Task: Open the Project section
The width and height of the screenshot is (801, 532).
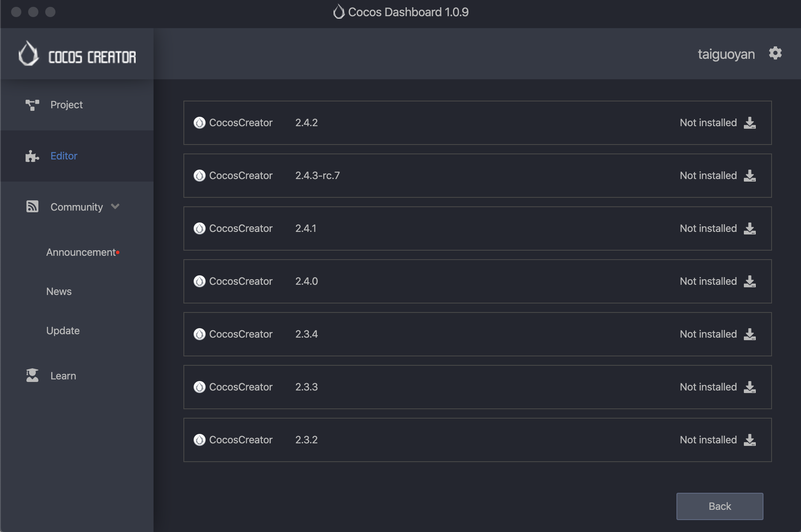Action: coord(66,105)
